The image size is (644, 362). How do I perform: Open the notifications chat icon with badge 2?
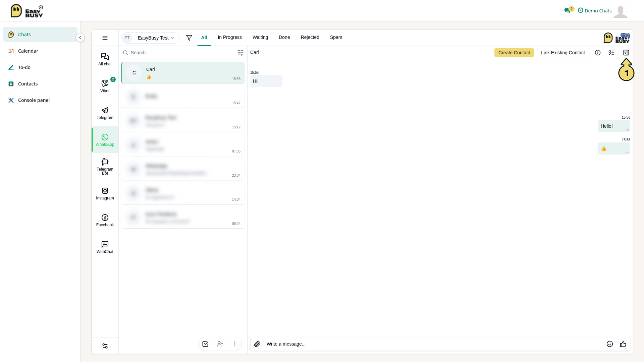[x=569, y=10]
